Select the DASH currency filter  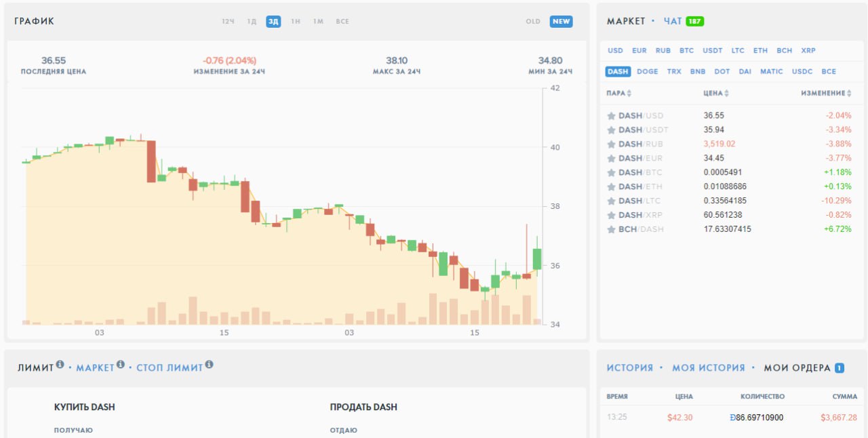(618, 71)
